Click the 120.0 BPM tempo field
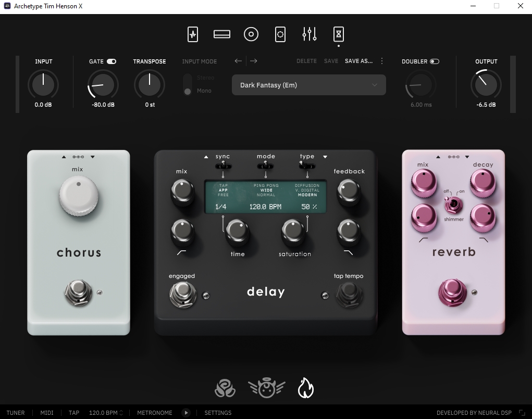532x419 pixels. point(103,413)
